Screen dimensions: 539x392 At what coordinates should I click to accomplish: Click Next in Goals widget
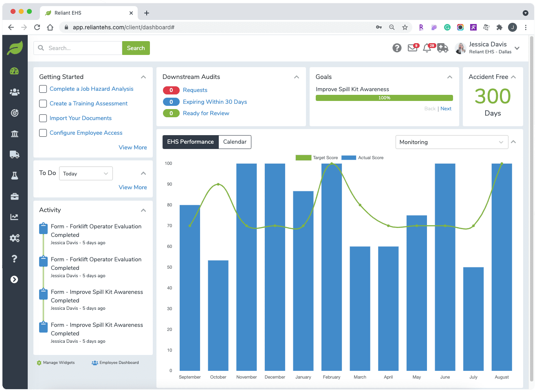(x=446, y=109)
